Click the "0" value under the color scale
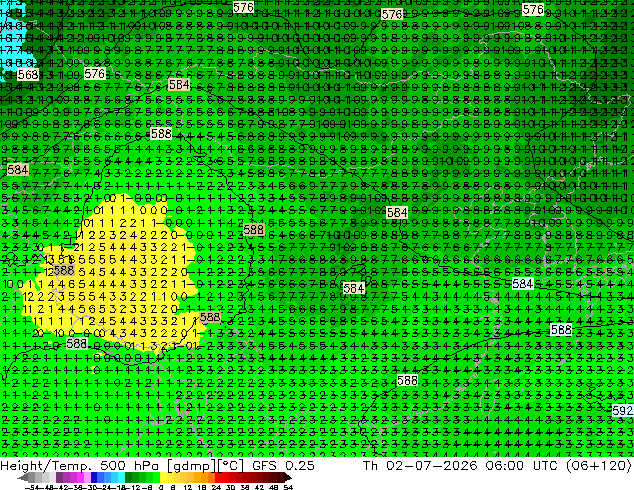Viewport: 634px width, 490px height. [161, 487]
